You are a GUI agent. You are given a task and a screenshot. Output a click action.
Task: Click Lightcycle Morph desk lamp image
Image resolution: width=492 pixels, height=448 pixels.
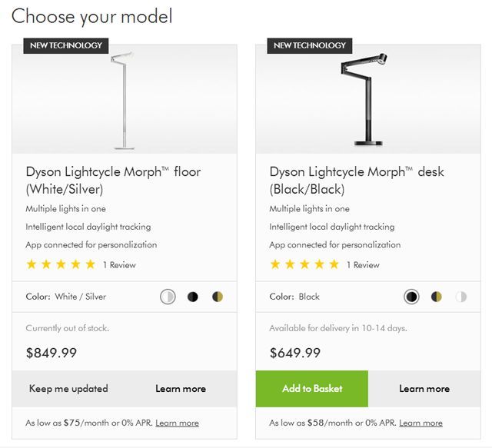(366, 98)
